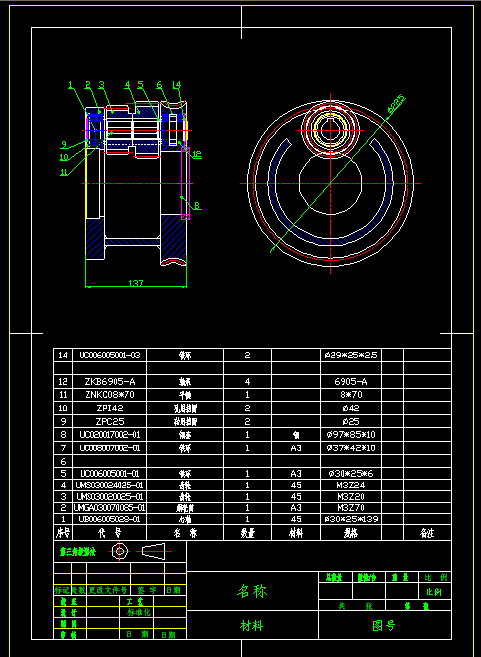
Task: Click the row number 6 cell in the parts table
Action: [63, 462]
